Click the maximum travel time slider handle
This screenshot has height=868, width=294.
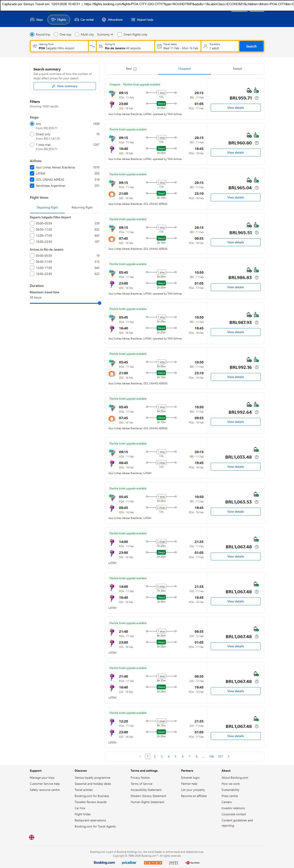[99, 303]
